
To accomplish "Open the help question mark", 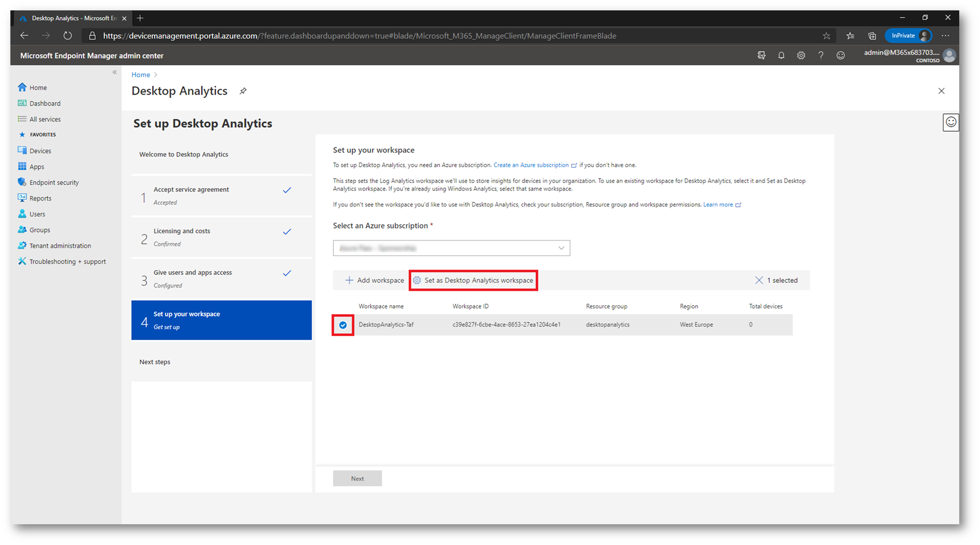I will point(820,55).
